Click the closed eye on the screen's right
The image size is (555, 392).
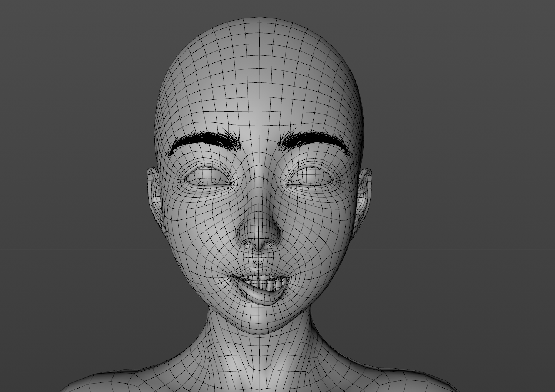tap(310, 176)
